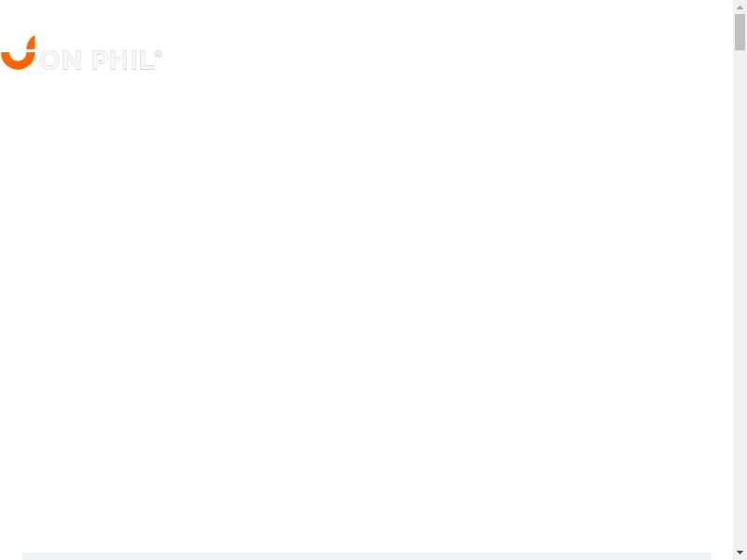Screen dimensions: 747x560
Task: Select the white ON wordmark text
Action: [60, 61]
